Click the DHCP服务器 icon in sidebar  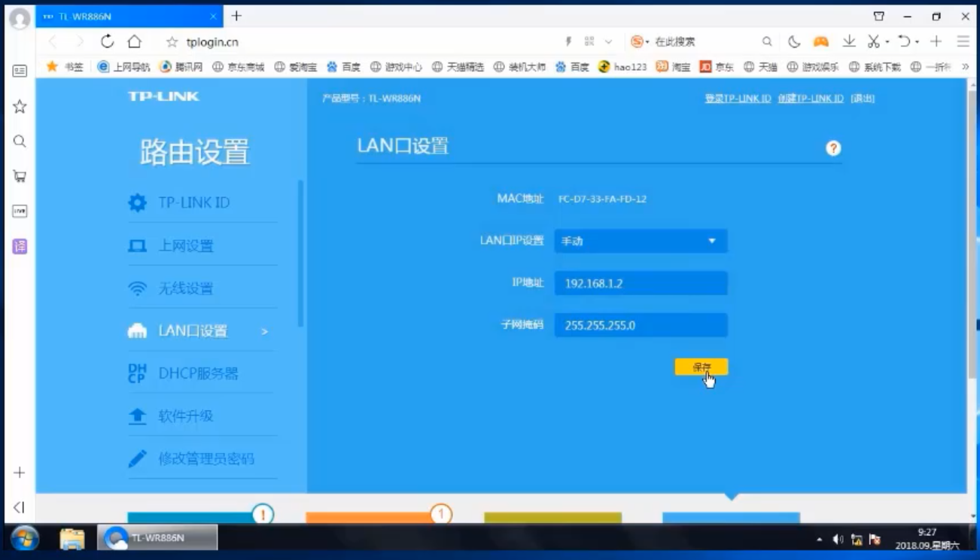point(137,373)
